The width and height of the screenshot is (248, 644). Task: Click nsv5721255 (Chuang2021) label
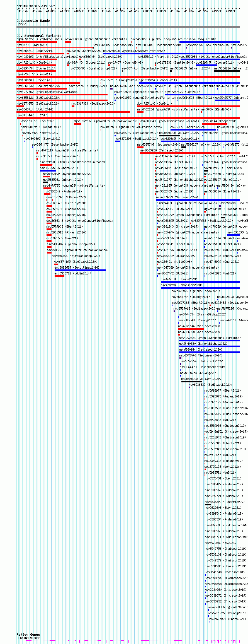(227, 613)
